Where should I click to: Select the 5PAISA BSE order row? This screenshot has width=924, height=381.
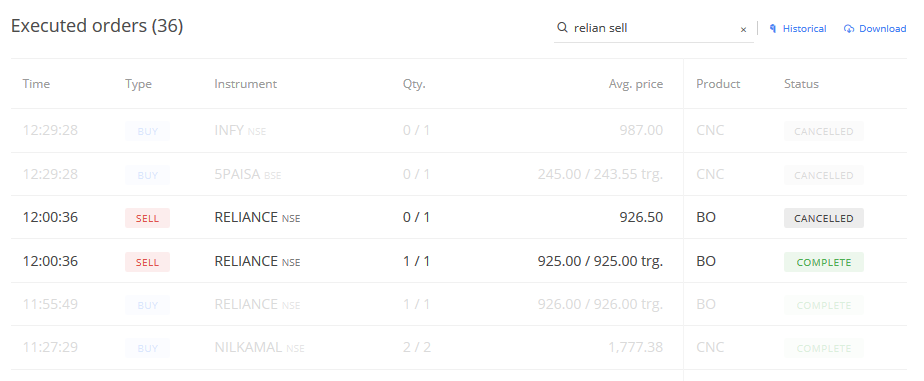458,174
